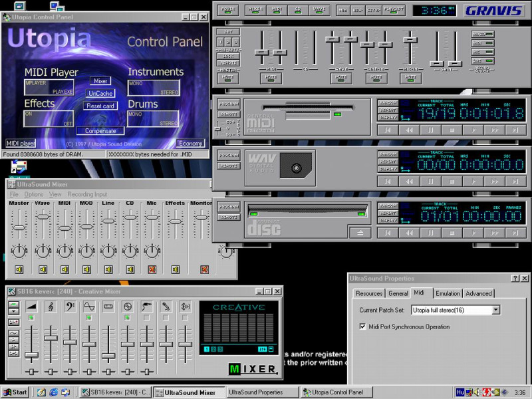The width and height of the screenshot is (532, 399).
Task: Unmute the Monitor channel in UltraSound Mixer
Action: (x=204, y=269)
